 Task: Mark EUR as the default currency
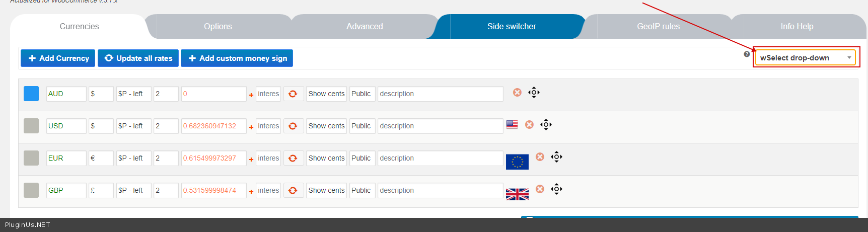pyautogui.click(x=31, y=158)
